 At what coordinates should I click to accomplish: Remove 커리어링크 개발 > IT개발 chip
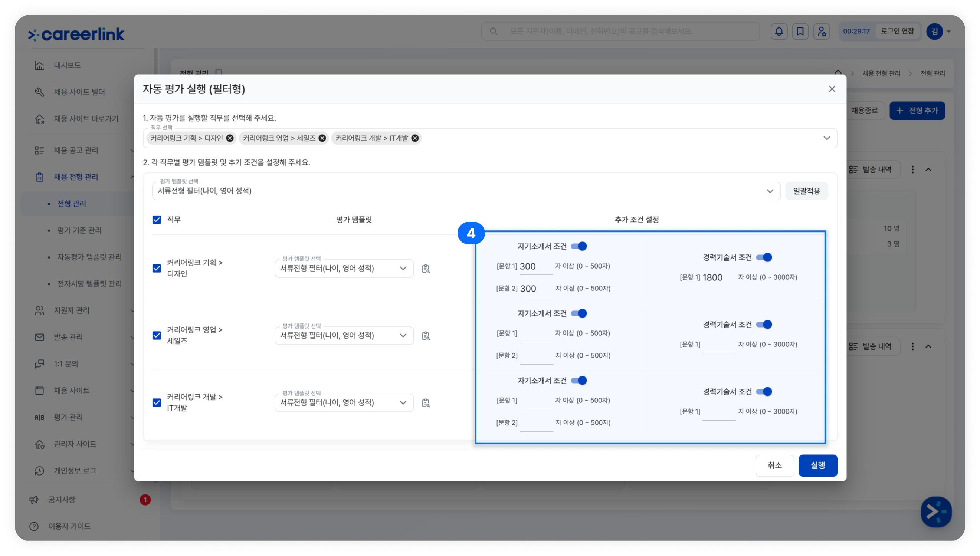(x=415, y=138)
